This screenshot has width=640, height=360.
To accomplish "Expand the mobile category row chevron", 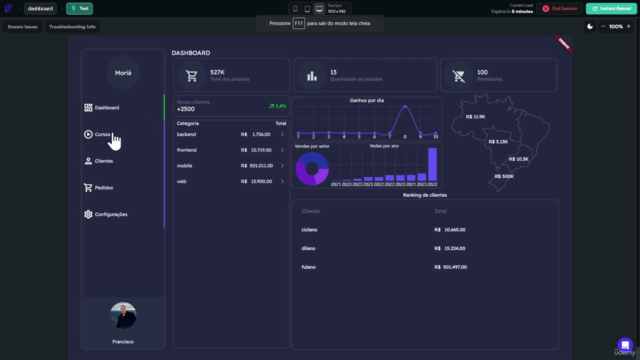I will pos(282,166).
